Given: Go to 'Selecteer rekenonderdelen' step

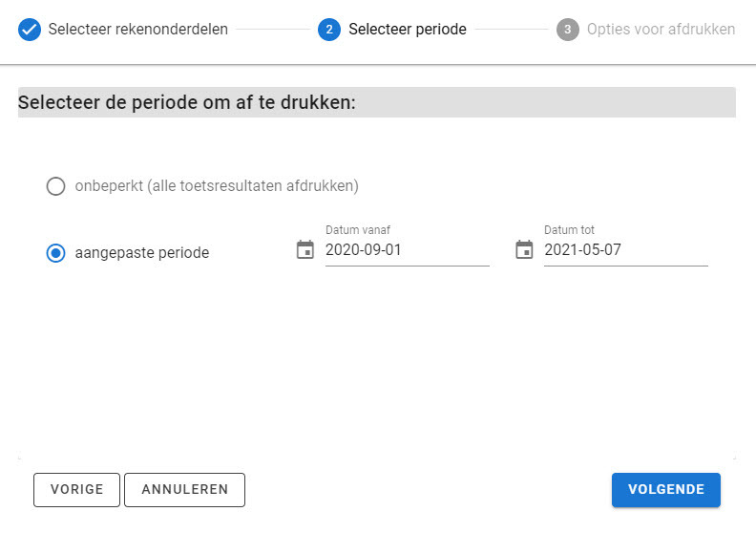Looking at the screenshot, I should pos(138,30).
